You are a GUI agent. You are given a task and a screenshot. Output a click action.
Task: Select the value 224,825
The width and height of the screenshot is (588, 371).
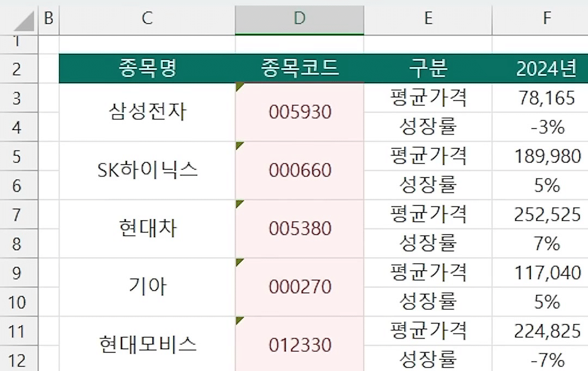pyautogui.click(x=540, y=331)
